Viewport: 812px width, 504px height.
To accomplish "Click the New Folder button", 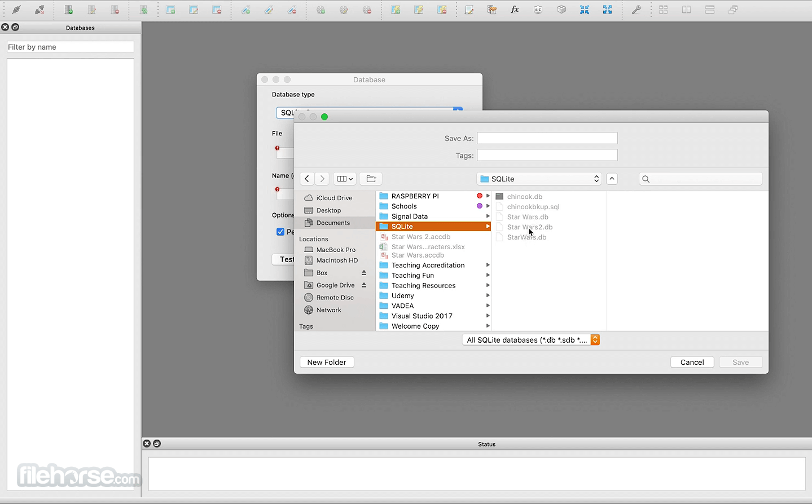I will pos(327,362).
